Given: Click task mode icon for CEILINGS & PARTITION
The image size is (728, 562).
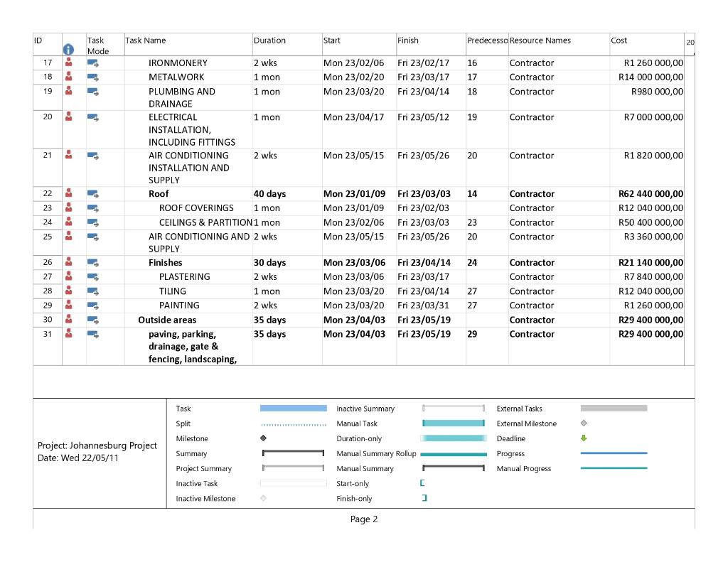Looking at the screenshot, I should 93,222.
